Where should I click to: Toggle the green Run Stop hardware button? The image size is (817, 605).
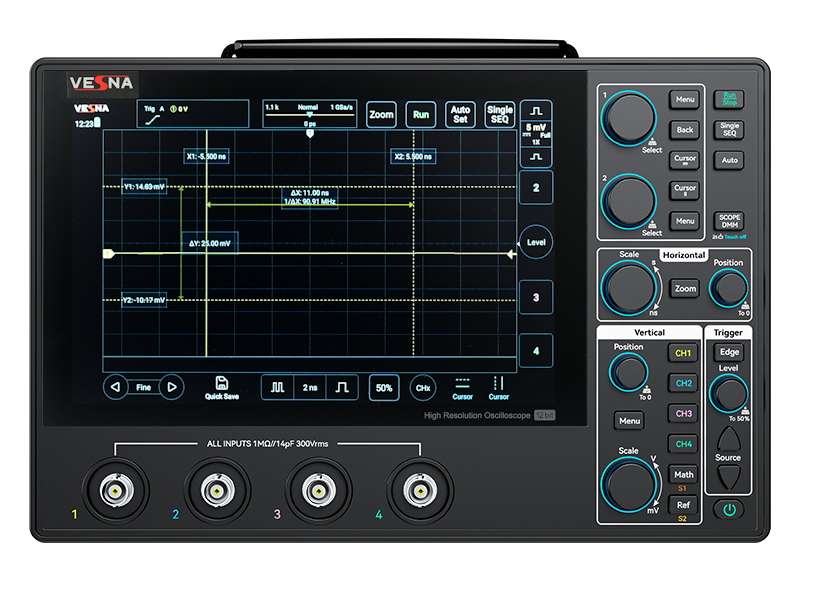tap(728, 99)
